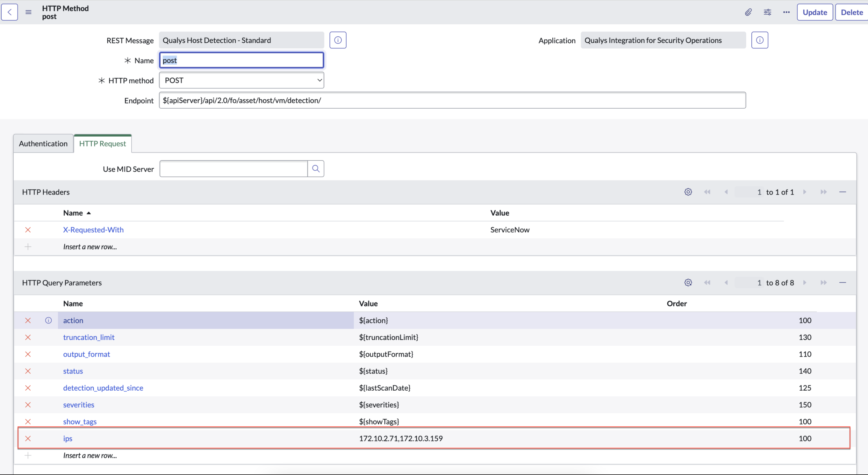Switch to the Authentication tab

[43, 144]
